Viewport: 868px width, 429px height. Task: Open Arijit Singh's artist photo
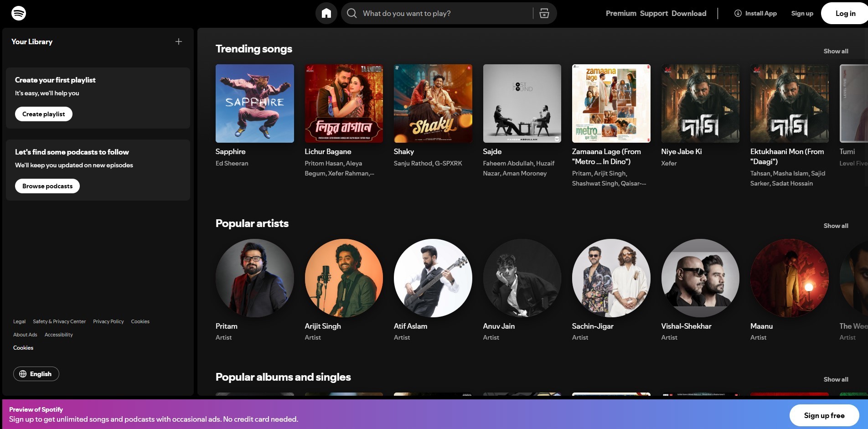click(344, 278)
